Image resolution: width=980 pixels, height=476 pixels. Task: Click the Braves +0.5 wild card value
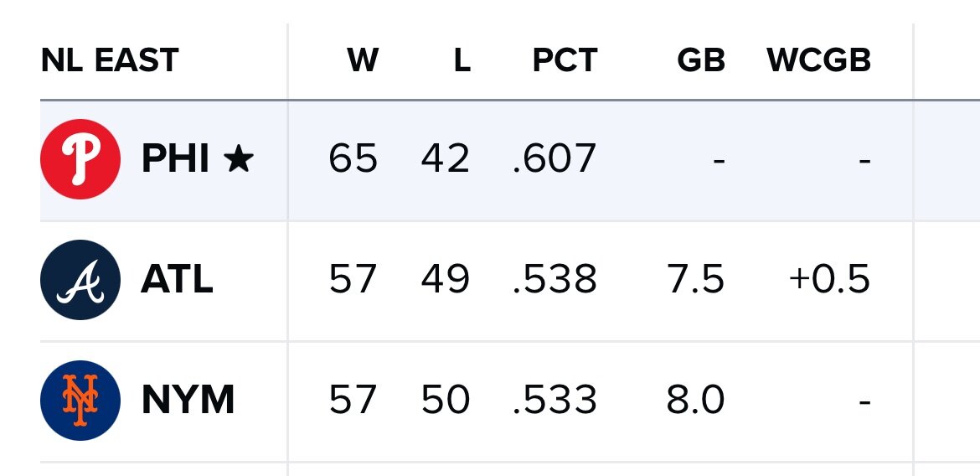tap(829, 280)
